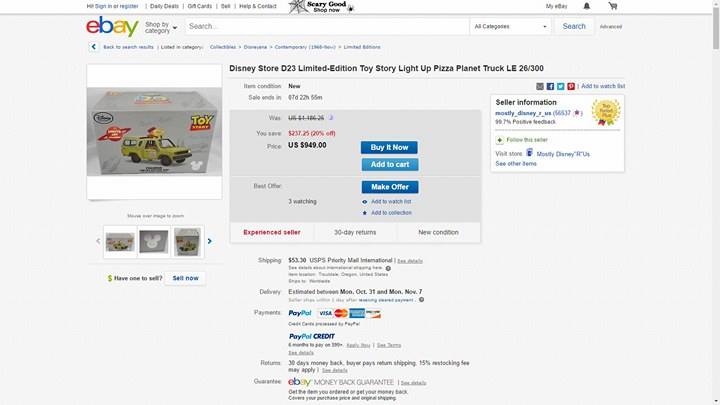Click the Top Rated Plus badge
Viewport: 720px width, 405px height.
(x=605, y=111)
